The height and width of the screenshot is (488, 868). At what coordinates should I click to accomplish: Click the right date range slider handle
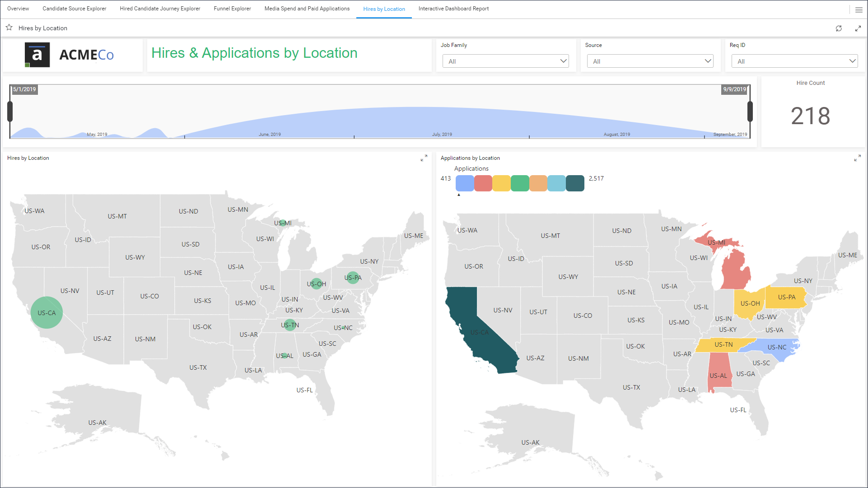click(750, 112)
